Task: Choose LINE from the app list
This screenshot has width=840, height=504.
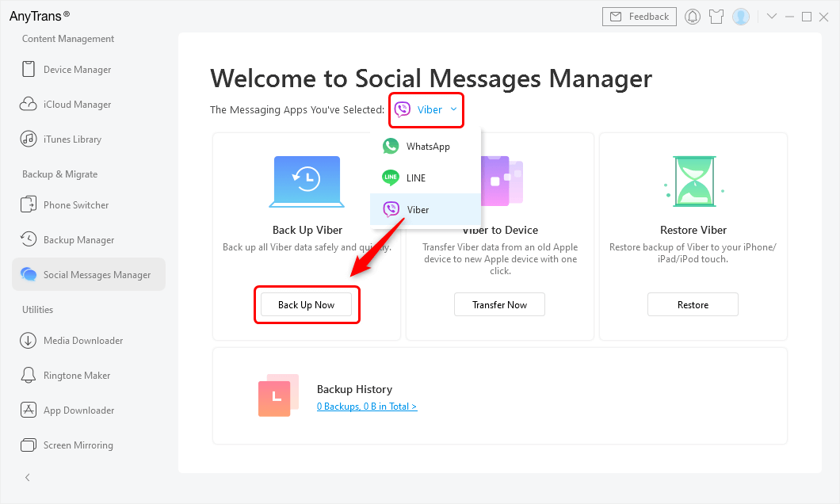Action: 426,178
